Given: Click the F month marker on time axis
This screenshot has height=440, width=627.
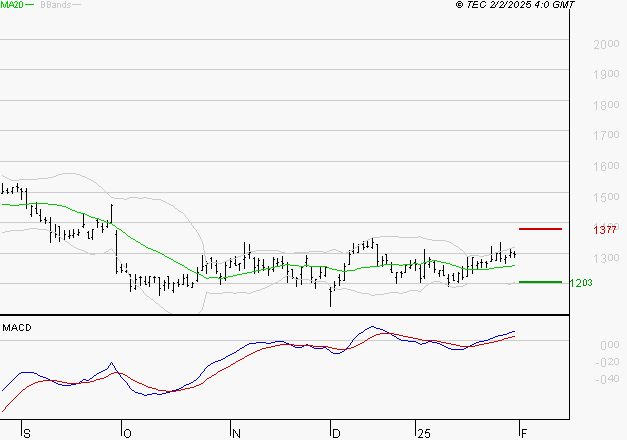Looking at the screenshot, I should pyautogui.click(x=524, y=434).
